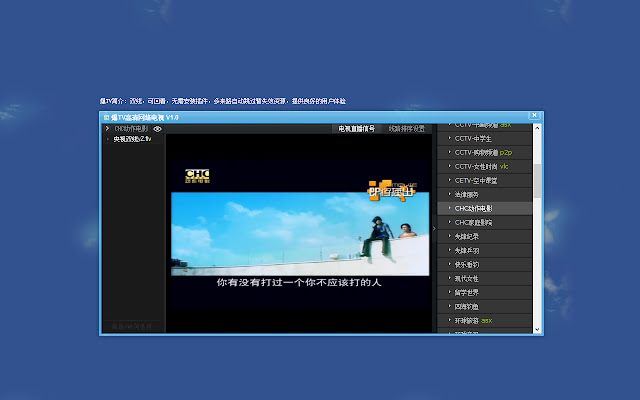The width and height of the screenshot is (640, 400).
Task: Select the channel tagged asx near list bottom
Action: [x=484, y=321]
